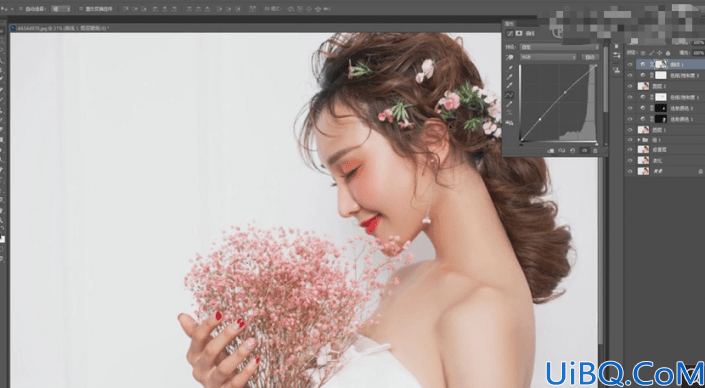Click the white point input slider
Image resolution: width=705 pixels, height=388 pixels.
tap(597, 144)
